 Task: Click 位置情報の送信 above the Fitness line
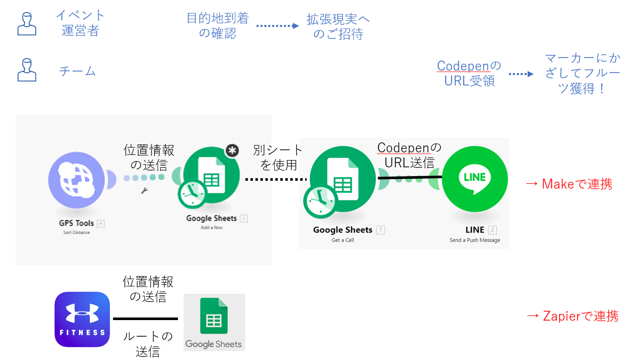pos(148,289)
